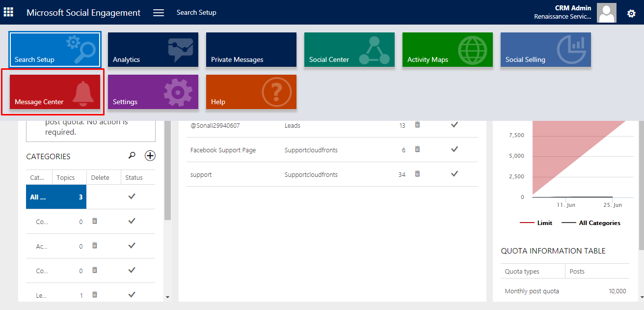Sort by the Status column header
This screenshot has width=644, height=310.
[x=138, y=177]
